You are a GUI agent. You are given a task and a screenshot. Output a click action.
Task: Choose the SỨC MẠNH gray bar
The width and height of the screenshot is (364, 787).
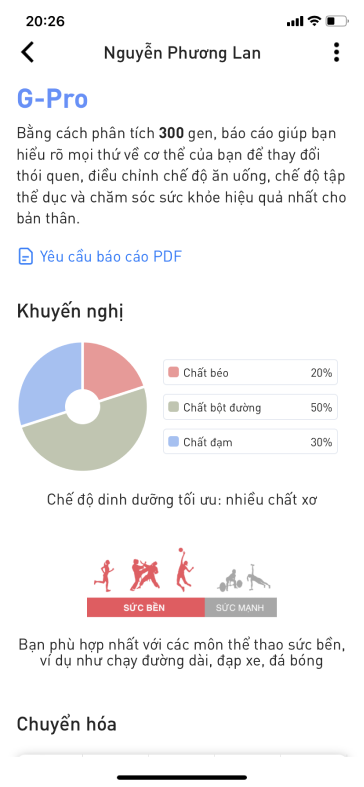point(240,607)
